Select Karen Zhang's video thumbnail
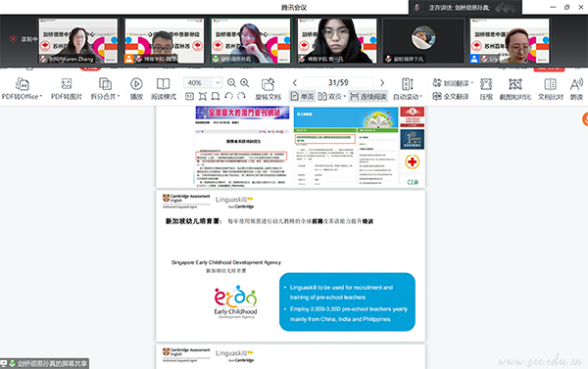588x369 pixels. (x=78, y=41)
